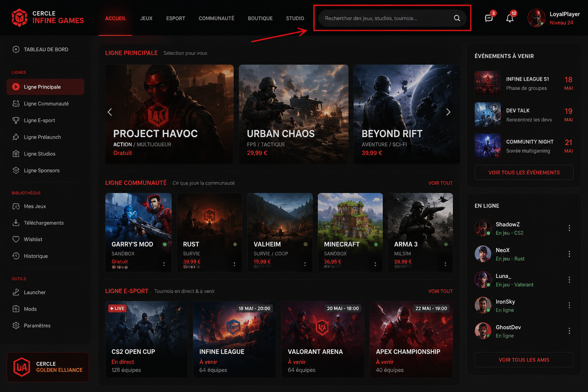
Task: Open options menu for ShadowZ
Action: pyautogui.click(x=569, y=228)
